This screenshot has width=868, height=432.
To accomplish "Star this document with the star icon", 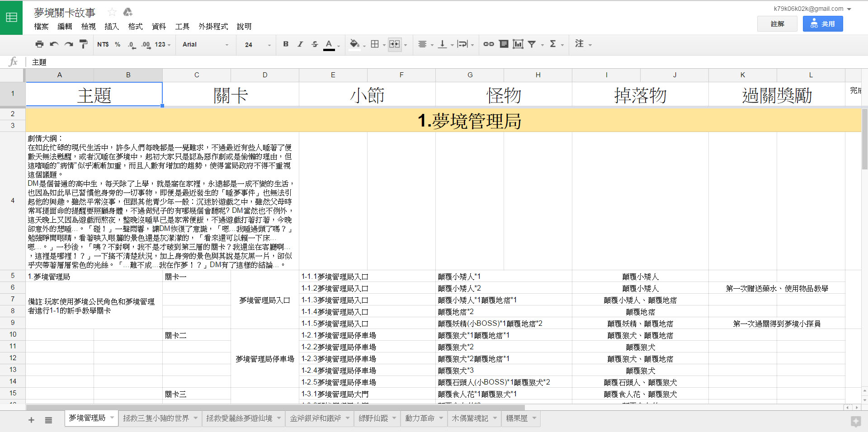I will pyautogui.click(x=112, y=12).
